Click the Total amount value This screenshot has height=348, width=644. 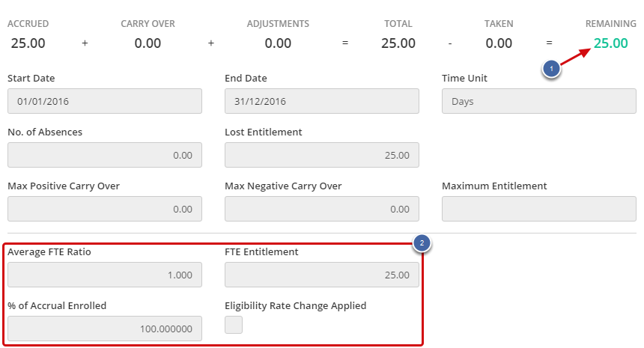(398, 43)
